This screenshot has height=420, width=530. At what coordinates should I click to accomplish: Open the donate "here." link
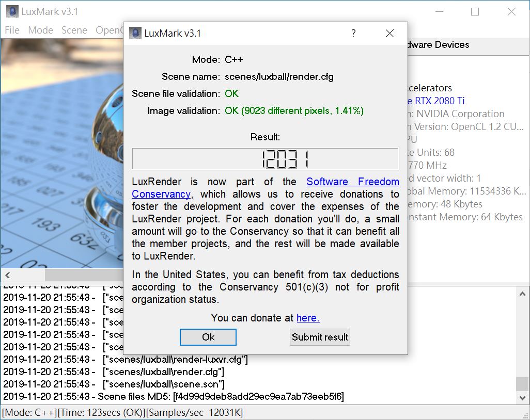308,318
